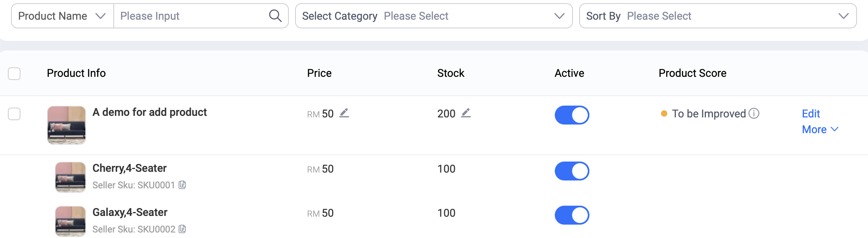Disable Cherry,4-Seater active switch
868x238 pixels.
(572, 171)
